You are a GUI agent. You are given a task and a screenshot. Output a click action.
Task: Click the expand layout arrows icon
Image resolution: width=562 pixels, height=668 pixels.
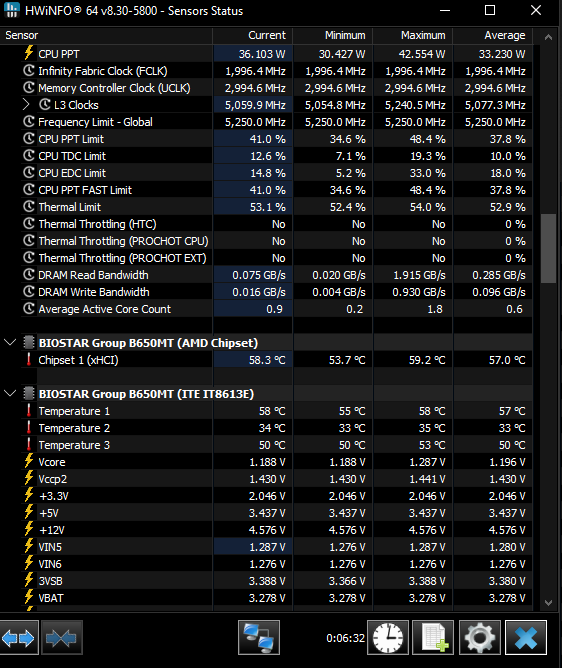click(18, 638)
